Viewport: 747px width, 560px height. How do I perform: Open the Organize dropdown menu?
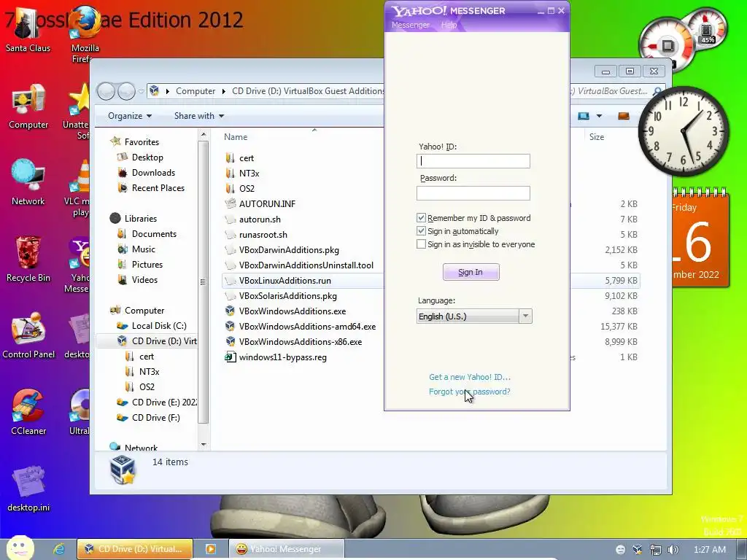pyautogui.click(x=130, y=116)
